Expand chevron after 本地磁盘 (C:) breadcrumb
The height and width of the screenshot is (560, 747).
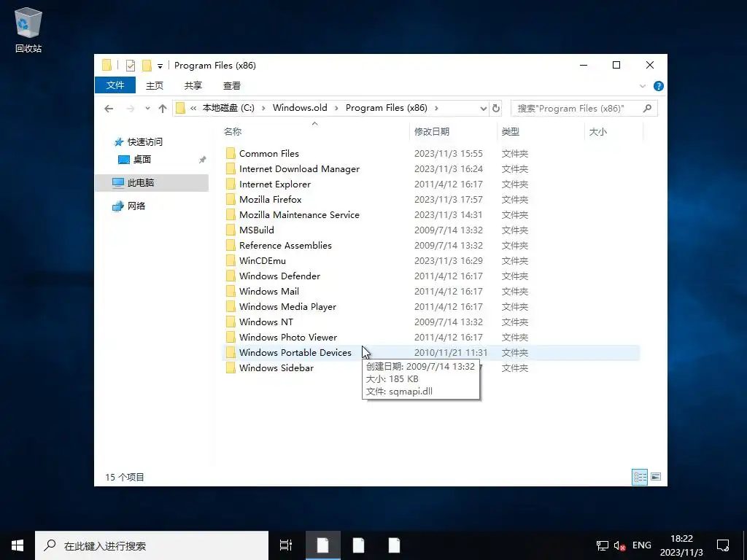click(263, 108)
